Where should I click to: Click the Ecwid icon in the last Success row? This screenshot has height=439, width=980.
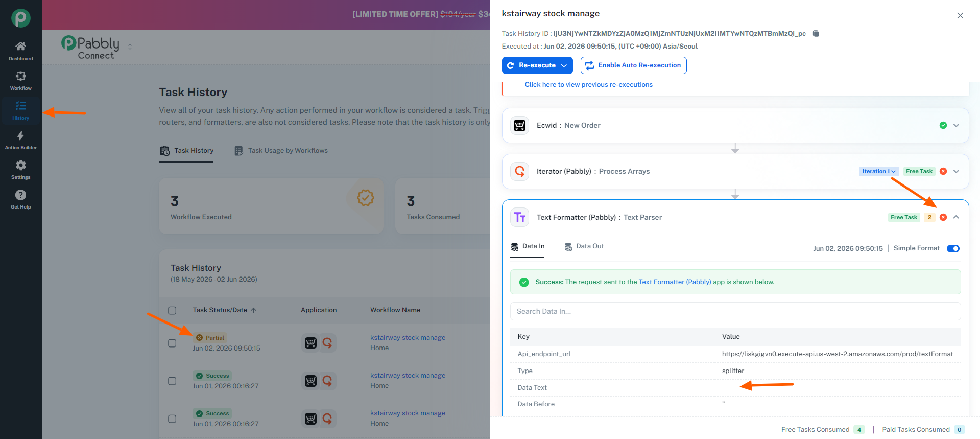(x=310, y=419)
